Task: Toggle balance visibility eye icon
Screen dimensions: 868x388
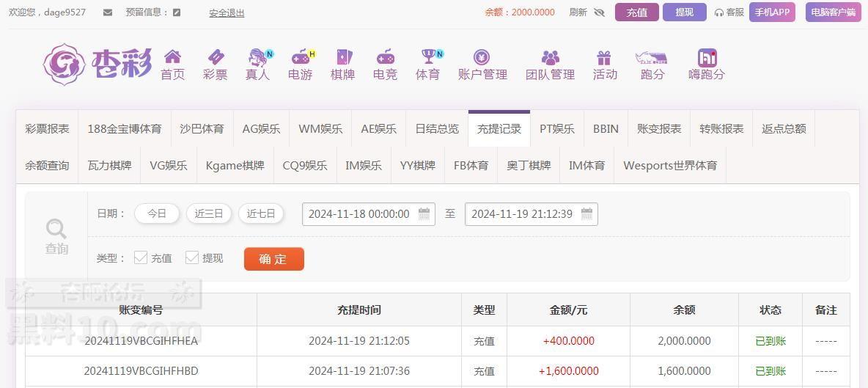Action: pyautogui.click(x=599, y=12)
